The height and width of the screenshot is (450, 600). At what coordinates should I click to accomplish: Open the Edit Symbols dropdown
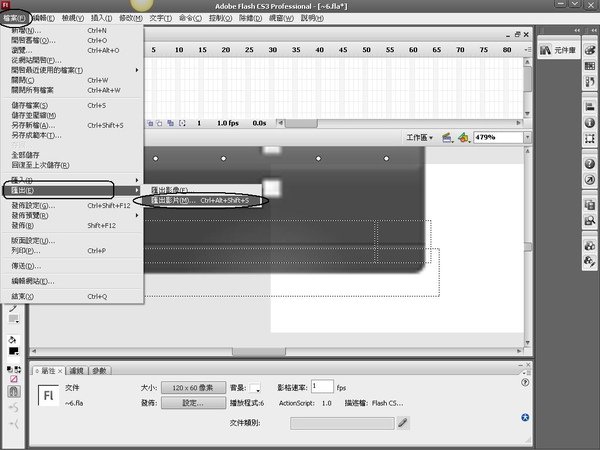click(x=464, y=138)
